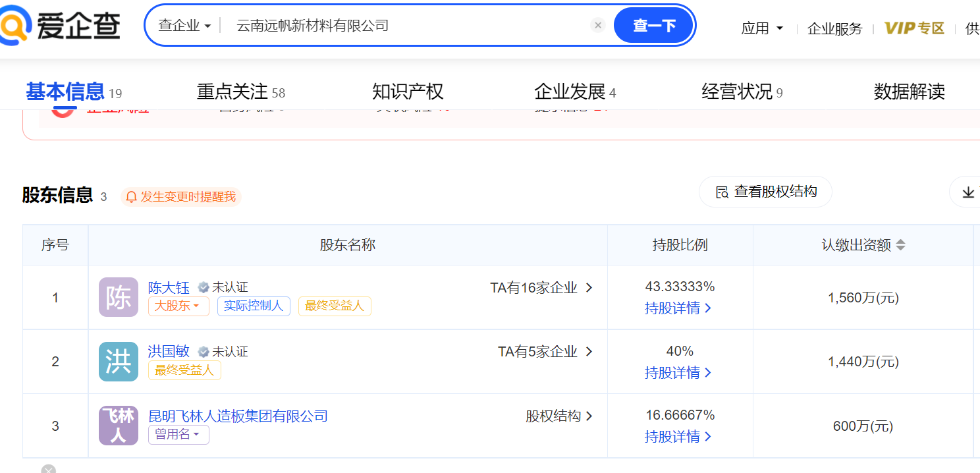The height and width of the screenshot is (473, 980).
Task: Click the 最终受益人 tag on 陈大钰
Action: [x=335, y=306]
